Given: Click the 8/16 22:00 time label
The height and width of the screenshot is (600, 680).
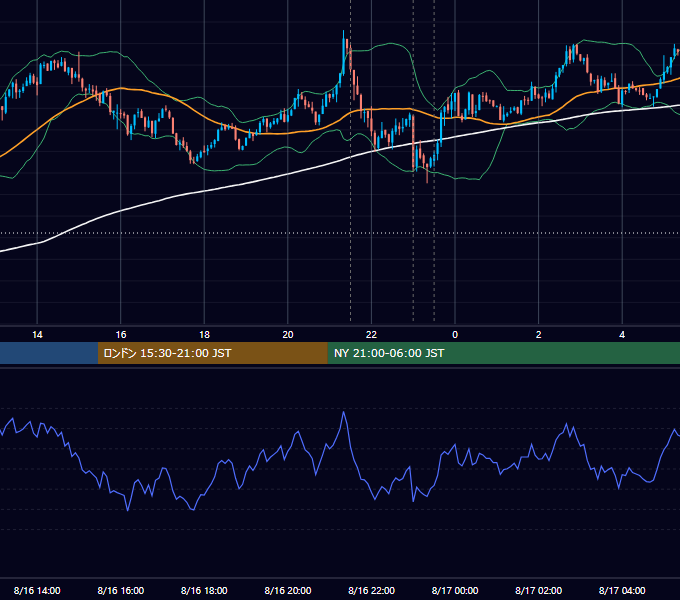Looking at the screenshot, I should point(371,590).
